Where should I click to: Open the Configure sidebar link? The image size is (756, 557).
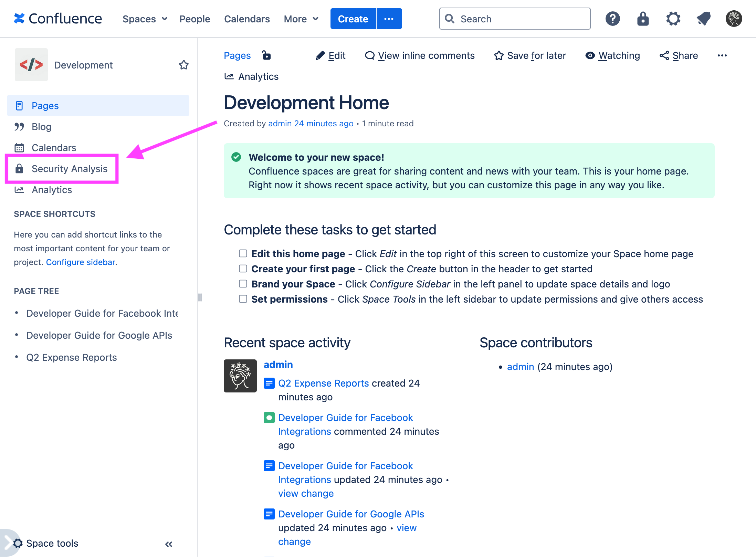coord(80,262)
